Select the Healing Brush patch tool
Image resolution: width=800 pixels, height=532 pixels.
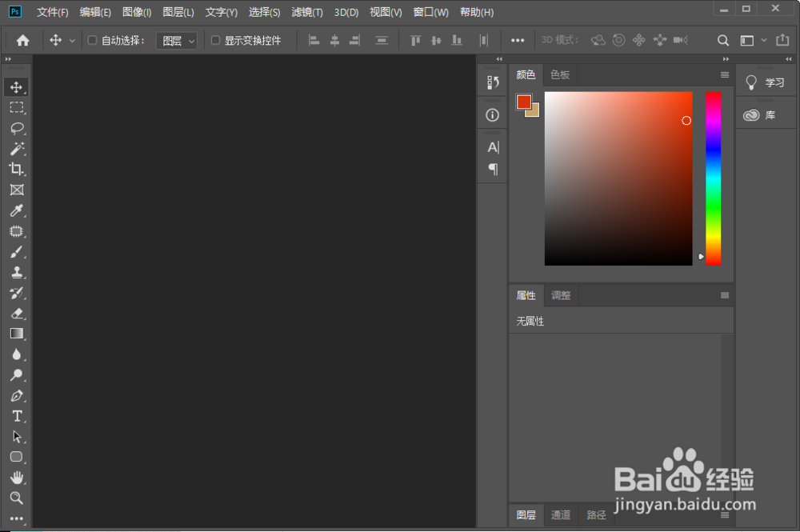[16, 231]
